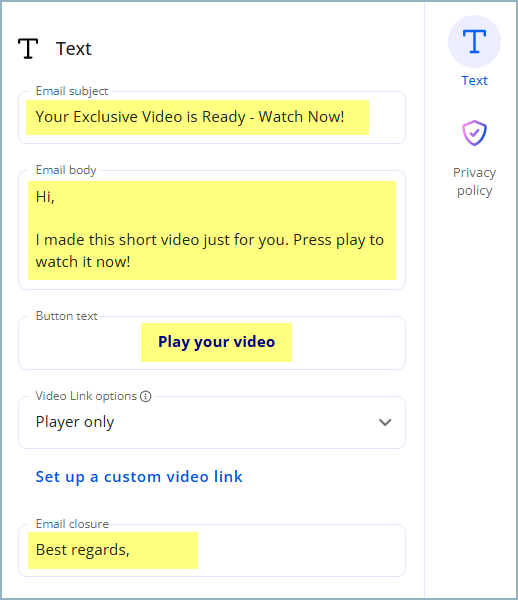The width and height of the screenshot is (518, 600).
Task: Open the Privacy policy shield icon
Action: (474, 133)
